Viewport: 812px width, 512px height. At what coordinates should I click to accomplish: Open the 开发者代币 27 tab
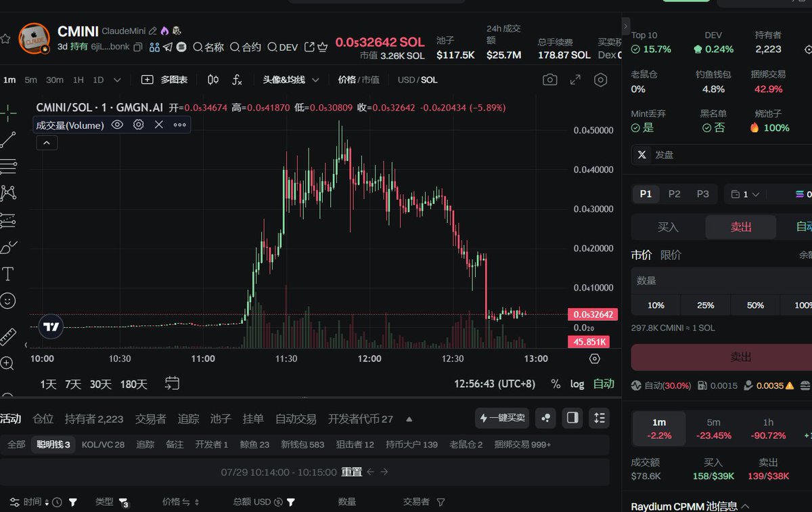[361, 419]
